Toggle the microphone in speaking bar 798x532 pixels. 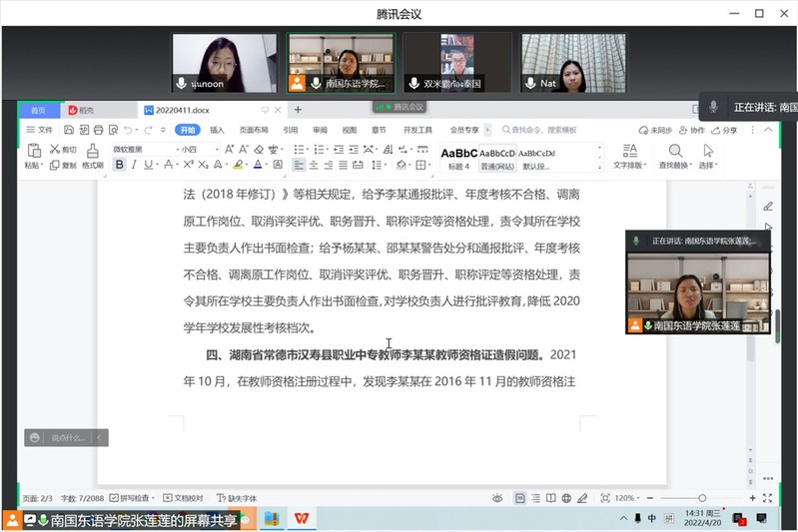pos(714,106)
